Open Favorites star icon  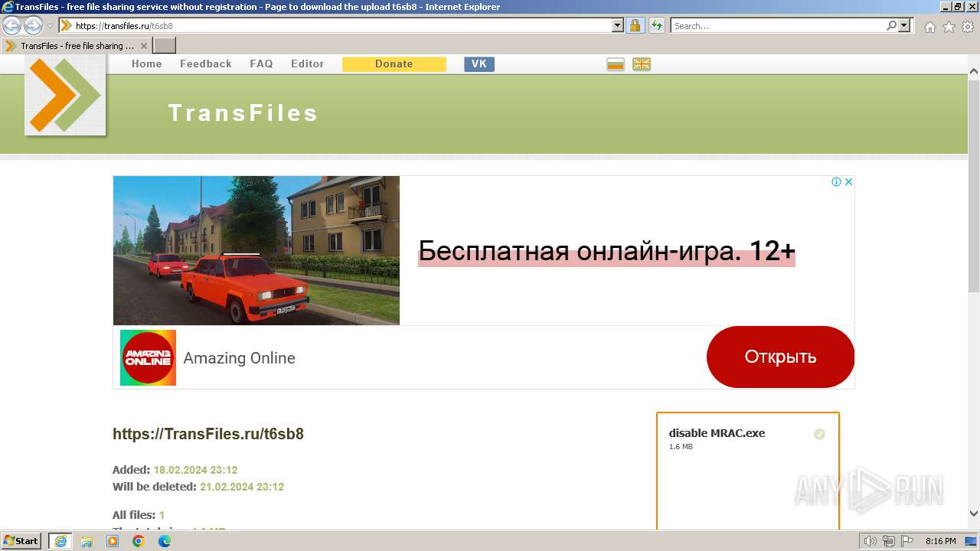tap(949, 27)
